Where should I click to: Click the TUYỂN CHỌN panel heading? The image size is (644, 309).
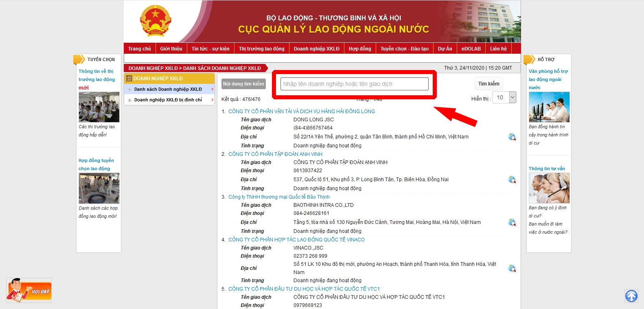tap(101, 59)
